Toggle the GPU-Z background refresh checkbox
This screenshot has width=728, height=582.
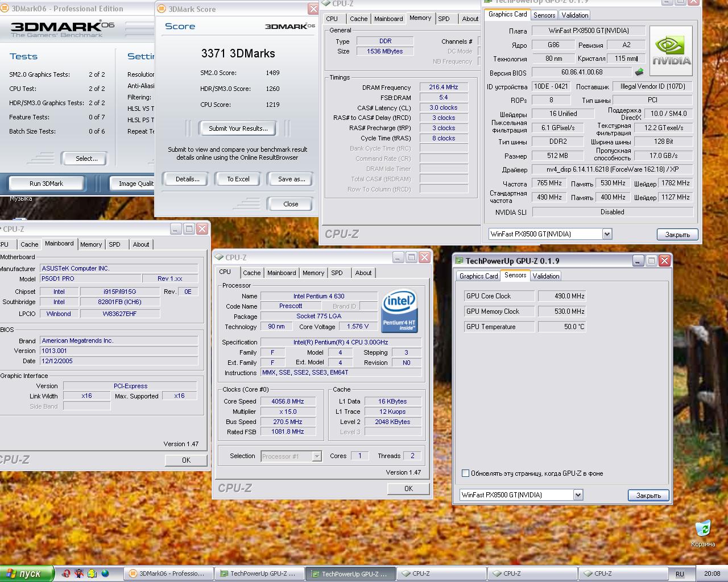(x=465, y=473)
